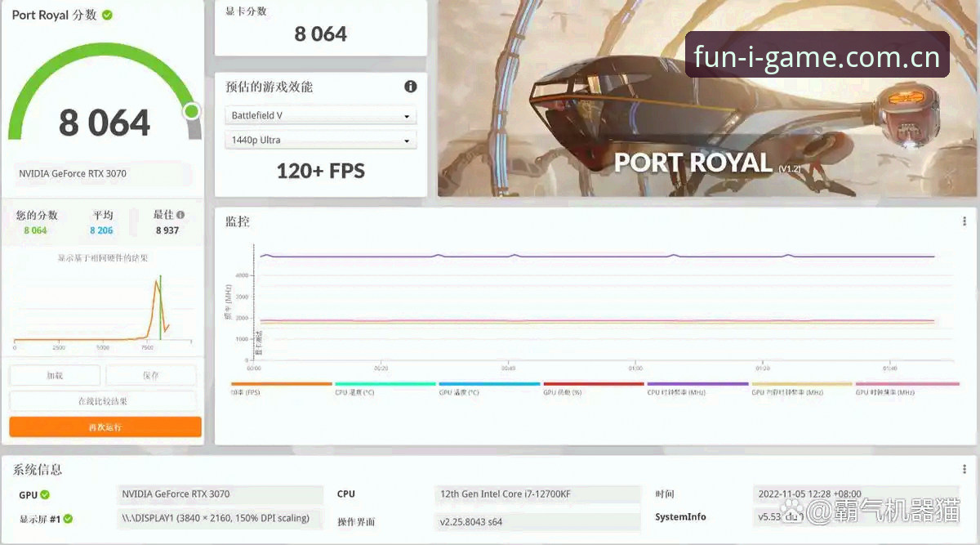Image resolution: width=980 pixels, height=545 pixels.
Task: Toggle the CPU 温度 (°C) green legend entry
Action: pos(385,389)
